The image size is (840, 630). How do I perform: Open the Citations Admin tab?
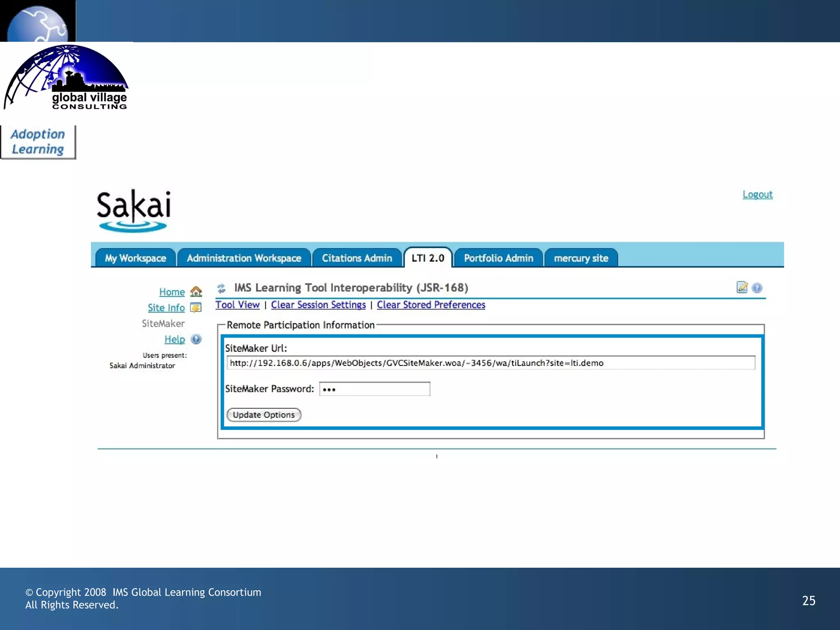(357, 258)
